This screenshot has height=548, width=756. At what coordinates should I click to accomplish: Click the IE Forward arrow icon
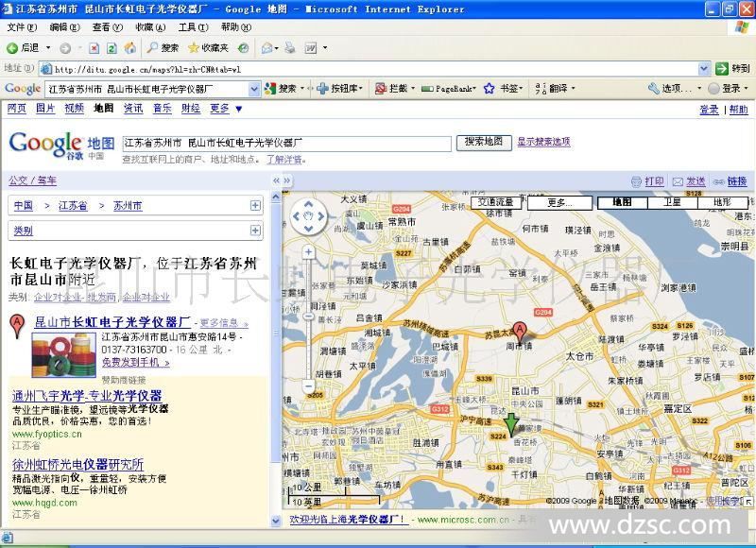(x=65, y=48)
